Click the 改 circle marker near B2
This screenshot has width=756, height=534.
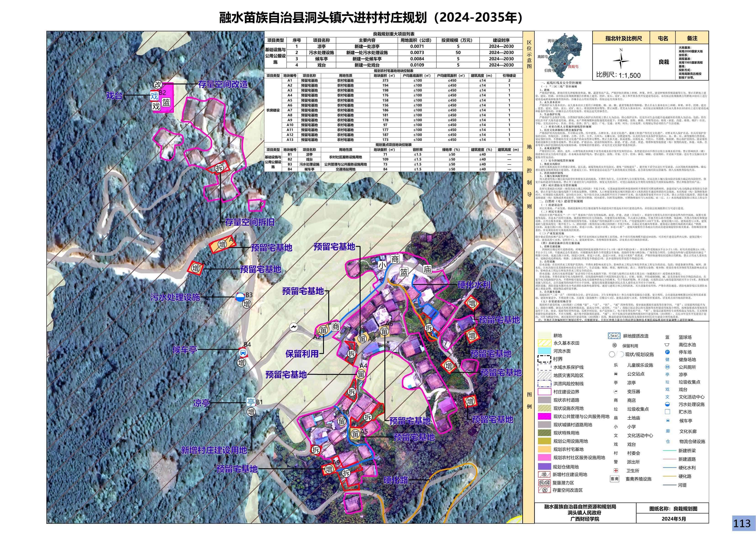pyautogui.click(x=158, y=84)
